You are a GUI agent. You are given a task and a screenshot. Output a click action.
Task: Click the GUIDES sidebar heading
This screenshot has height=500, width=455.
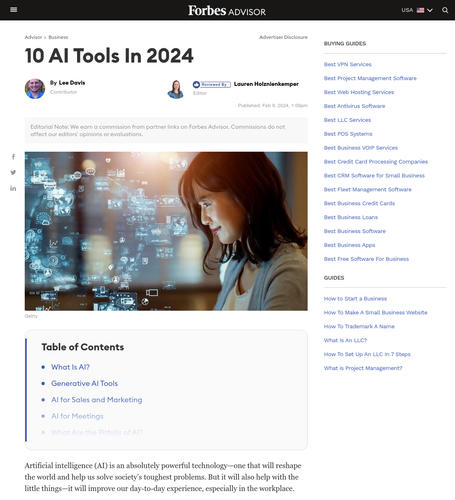click(334, 278)
